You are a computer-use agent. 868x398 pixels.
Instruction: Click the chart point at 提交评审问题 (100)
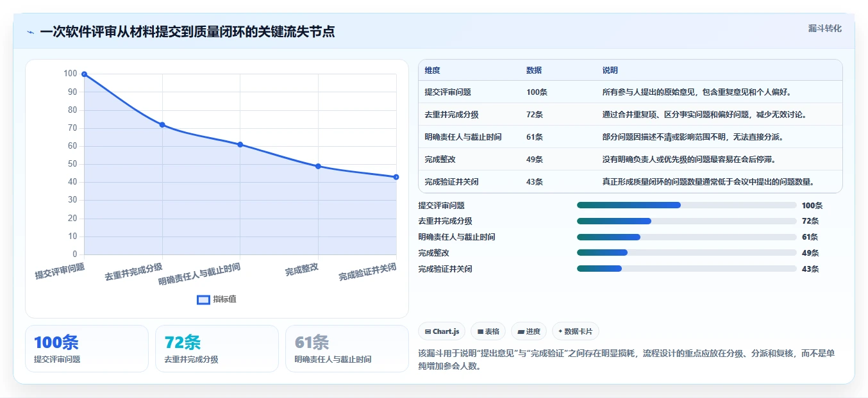(84, 74)
